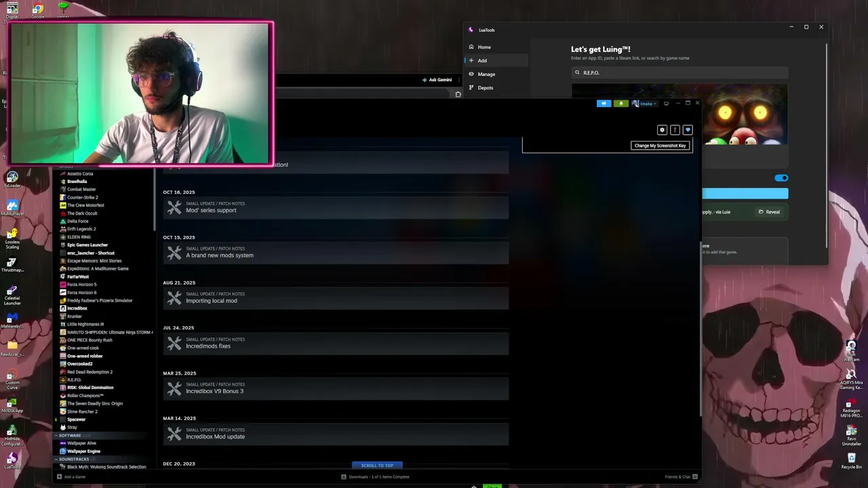This screenshot has width=868, height=488.
Task: Open Thrustmaster desktop shortcut icon
Action: [12, 264]
